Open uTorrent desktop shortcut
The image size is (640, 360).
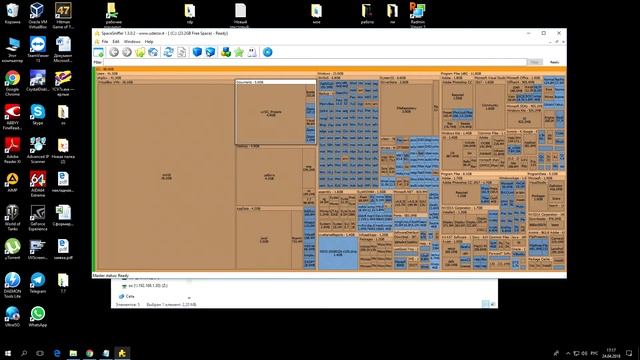[x=12, y=249]
